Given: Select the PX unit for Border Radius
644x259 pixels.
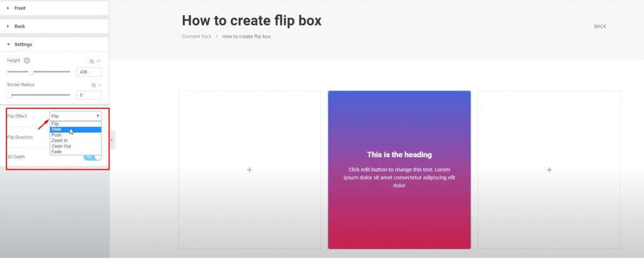Looking at the screenshot, I should [92, 84].
